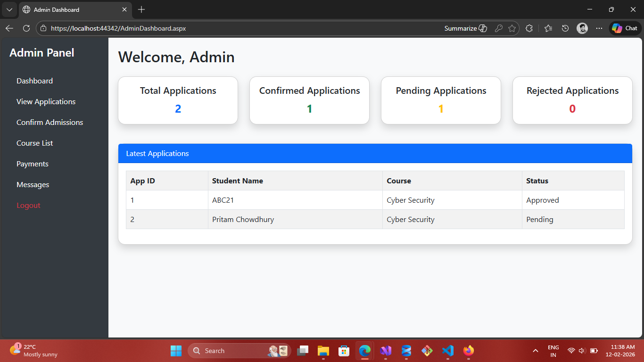
Task: Click the URL address bar field
Action: [236, 28]
